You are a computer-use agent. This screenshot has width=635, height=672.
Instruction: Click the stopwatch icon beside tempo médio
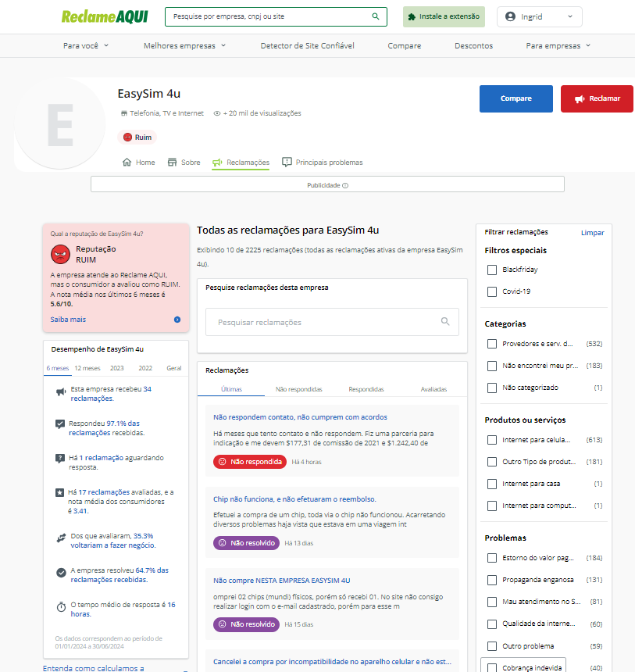pyautogui.click(x=61, y=607)
